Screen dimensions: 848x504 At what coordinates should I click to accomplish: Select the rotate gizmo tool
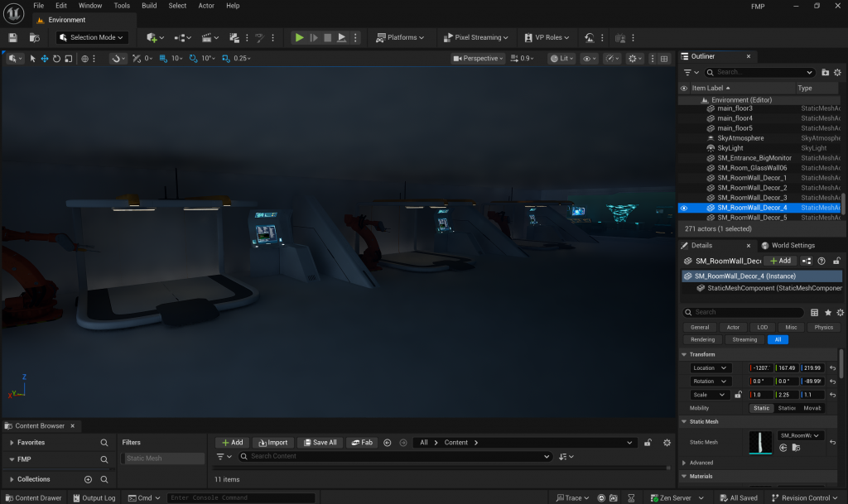click(x=56, y=59)
